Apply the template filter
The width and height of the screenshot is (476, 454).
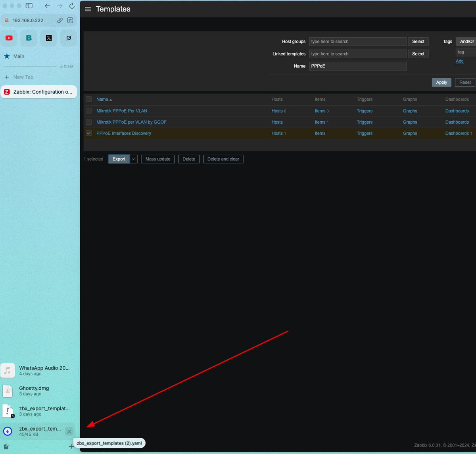tap(441, 82)
